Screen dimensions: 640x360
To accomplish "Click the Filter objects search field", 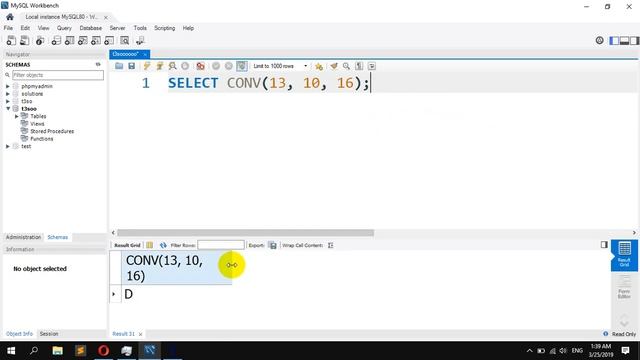I will (58, 75).
